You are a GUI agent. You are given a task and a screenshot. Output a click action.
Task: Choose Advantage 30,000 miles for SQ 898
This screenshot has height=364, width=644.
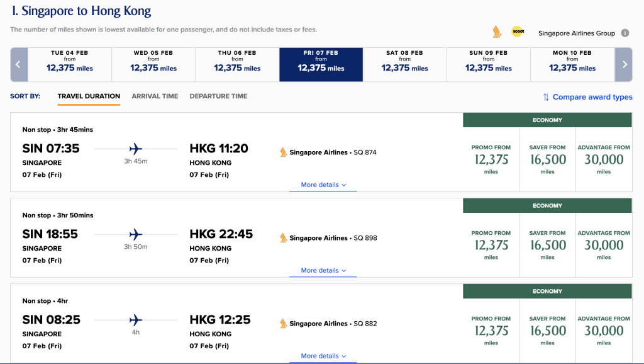click(604, 245)
